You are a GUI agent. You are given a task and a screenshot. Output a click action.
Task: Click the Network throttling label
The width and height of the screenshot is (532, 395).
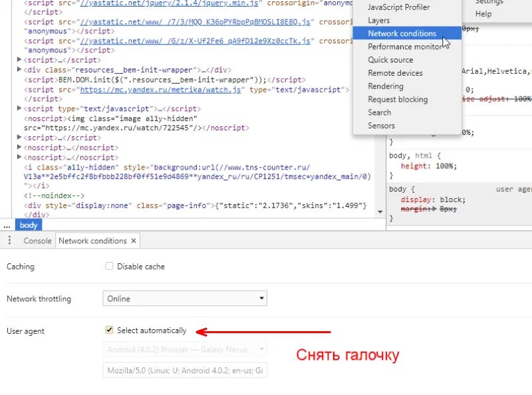(39, 299)
